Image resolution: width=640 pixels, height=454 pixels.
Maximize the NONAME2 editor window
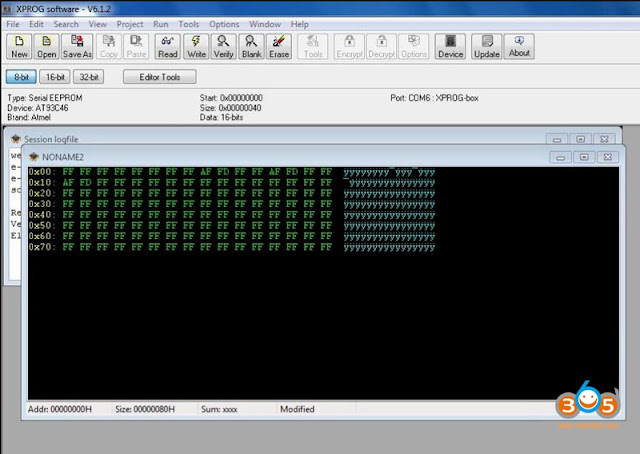pos(584,157)
